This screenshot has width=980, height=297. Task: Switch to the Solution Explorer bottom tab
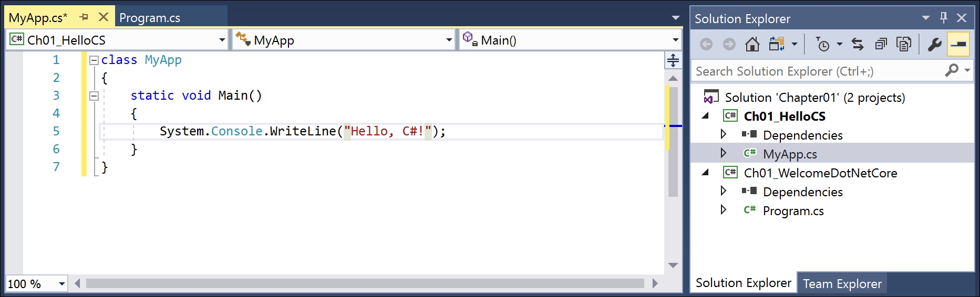click(x=743, y=283)
